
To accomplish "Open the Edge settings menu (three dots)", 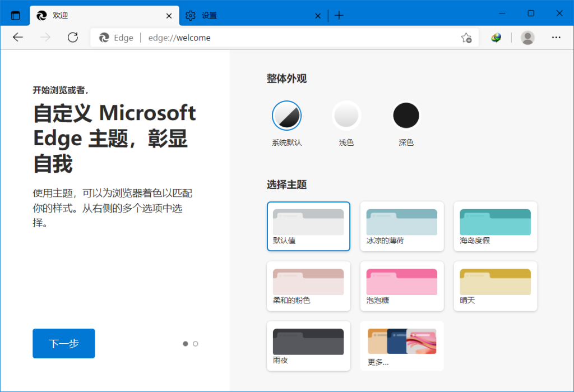I will click(556, 38).
